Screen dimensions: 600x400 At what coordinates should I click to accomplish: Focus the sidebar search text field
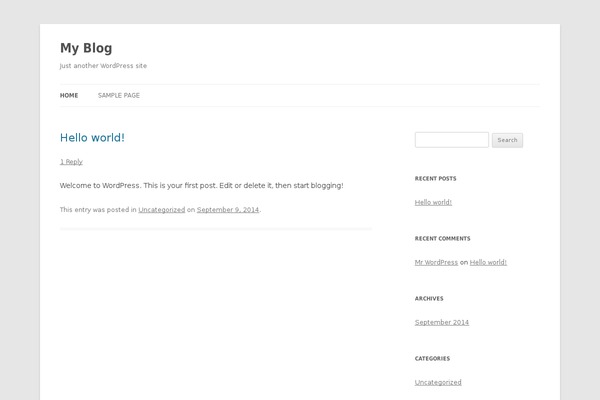click(452, 140)
